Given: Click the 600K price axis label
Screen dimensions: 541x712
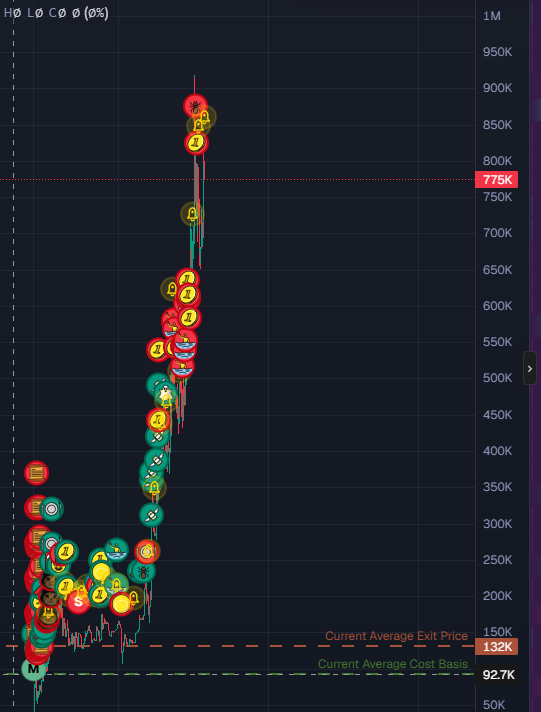Looking at the screenshot, I should (x=497, y=306).
